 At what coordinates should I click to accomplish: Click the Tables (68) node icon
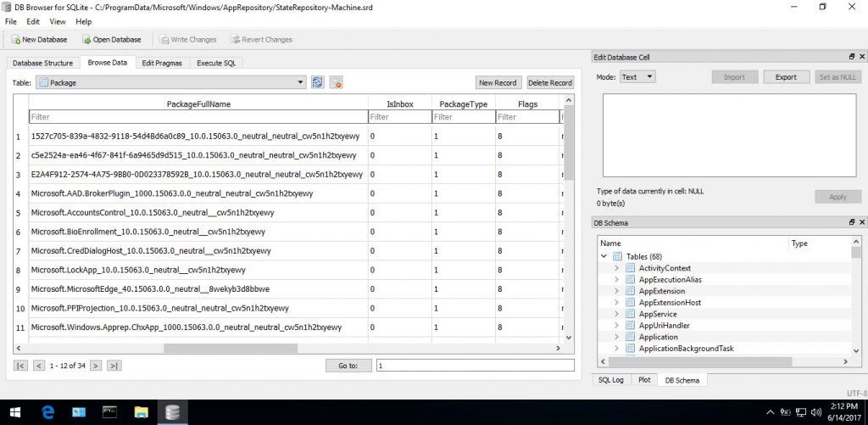tap(617, 256)
